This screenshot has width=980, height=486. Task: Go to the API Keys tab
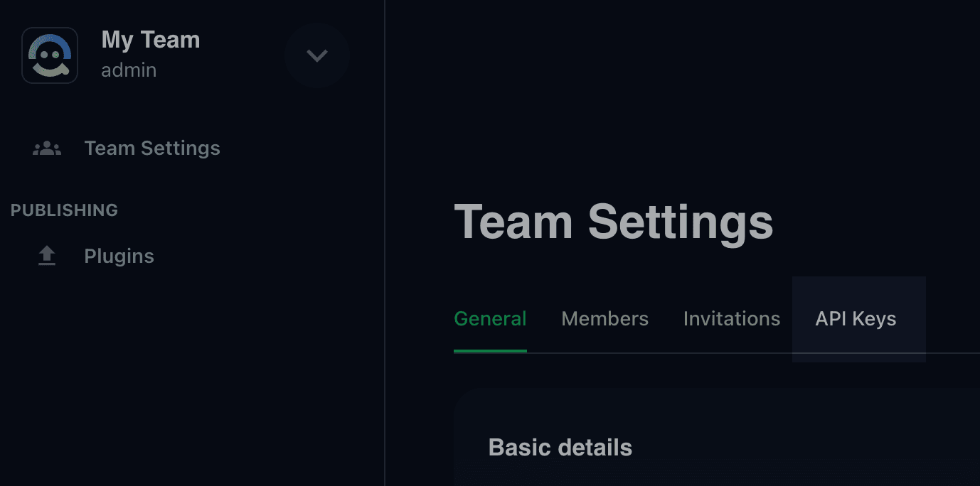click(856, 318)
